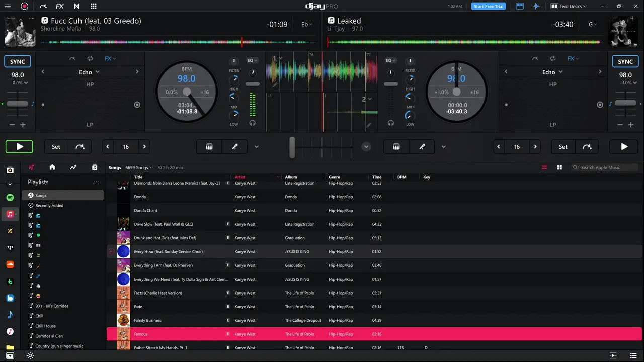Open the trending charts tab in library
The image size is (644, 362).
(73, 167)
